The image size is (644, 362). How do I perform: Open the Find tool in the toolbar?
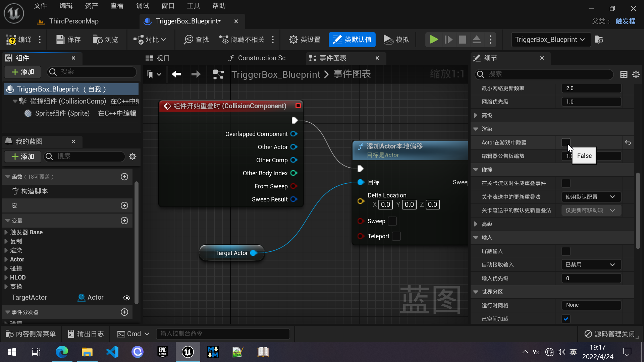[196, 40]
